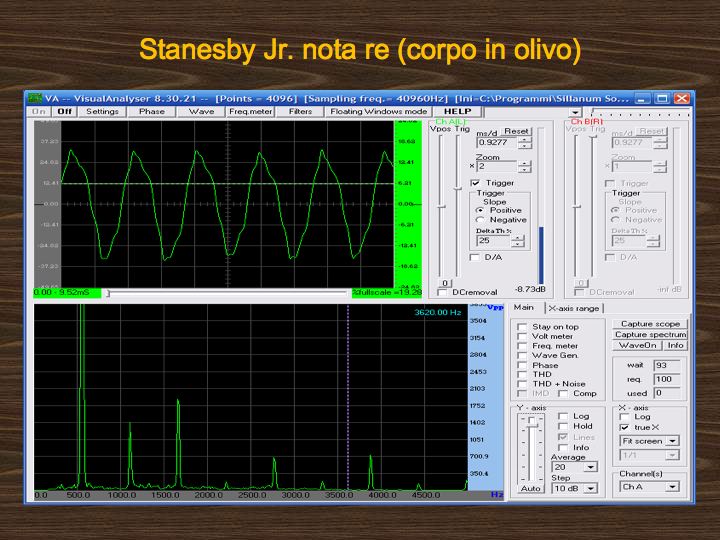Viewport: 720px width, 540px height.
Task: Switch to the X-axis range tab
Action: tap(574, 308)
